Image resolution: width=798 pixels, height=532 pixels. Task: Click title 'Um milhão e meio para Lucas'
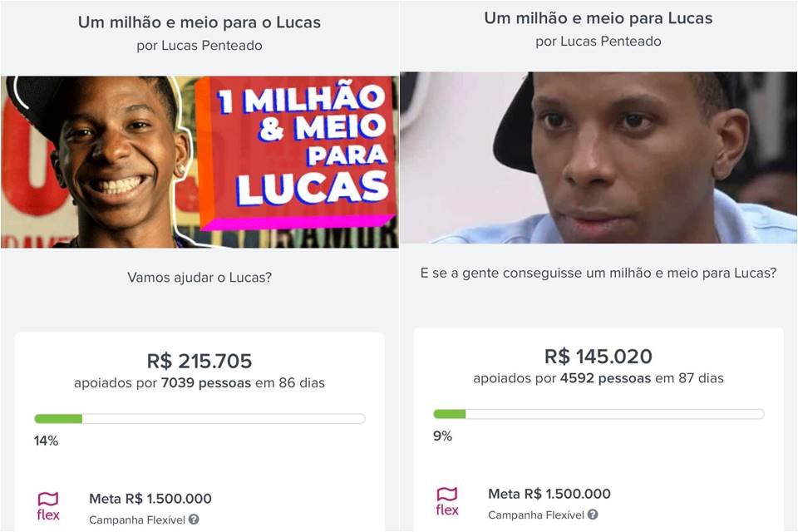(x=598, y=18)
